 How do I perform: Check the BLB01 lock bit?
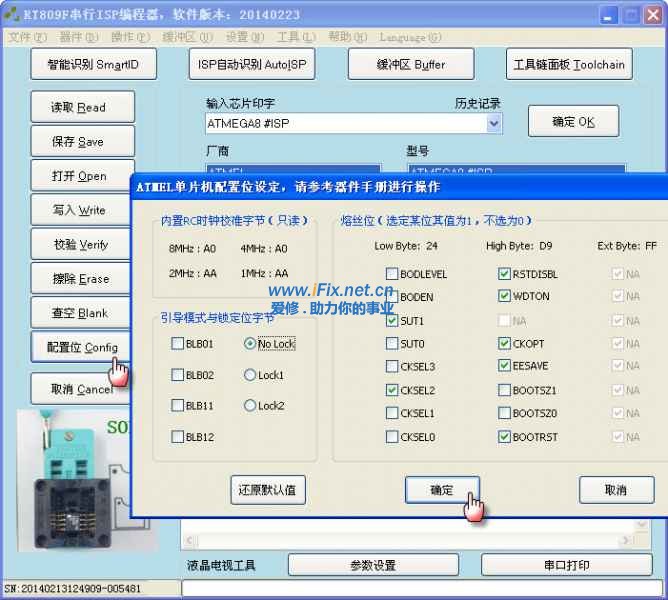coord(177,344)
